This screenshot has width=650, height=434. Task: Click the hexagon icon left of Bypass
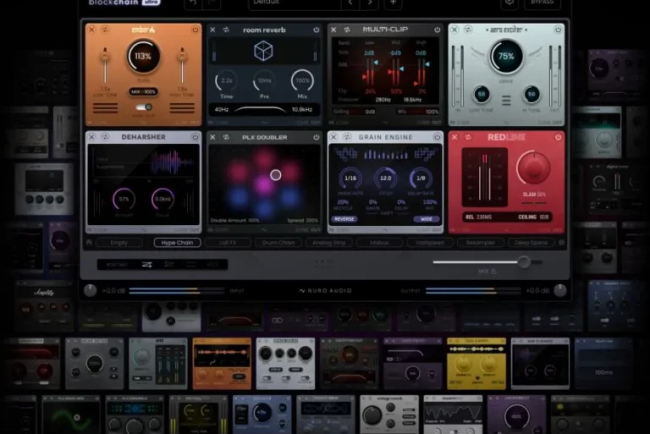tap(509, 3)
